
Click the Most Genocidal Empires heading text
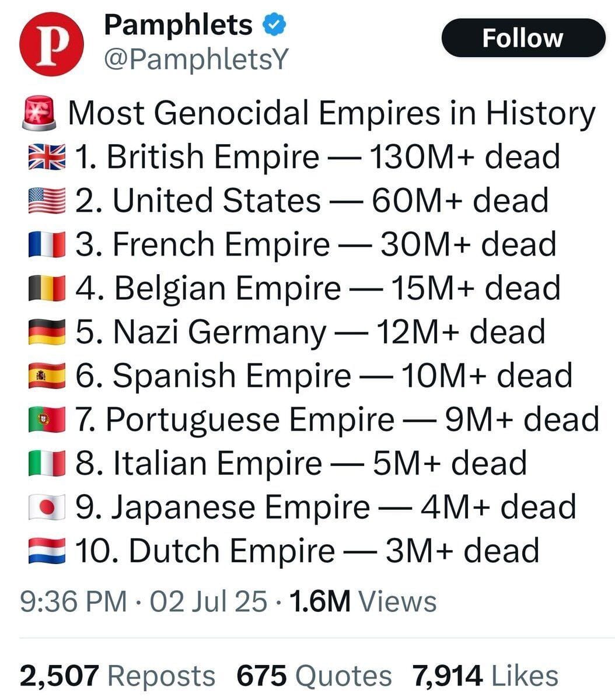click(331, 113)
